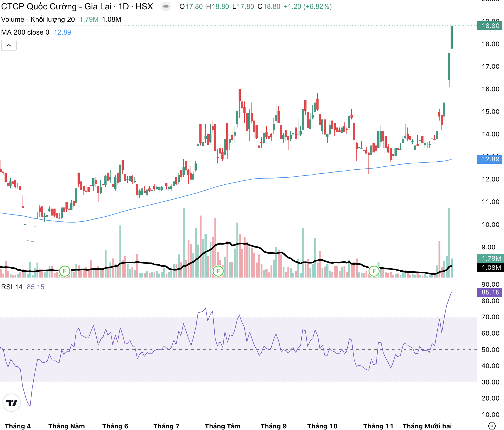
Task: Click the green 18.80 current price label
Action: coord(490,26)
